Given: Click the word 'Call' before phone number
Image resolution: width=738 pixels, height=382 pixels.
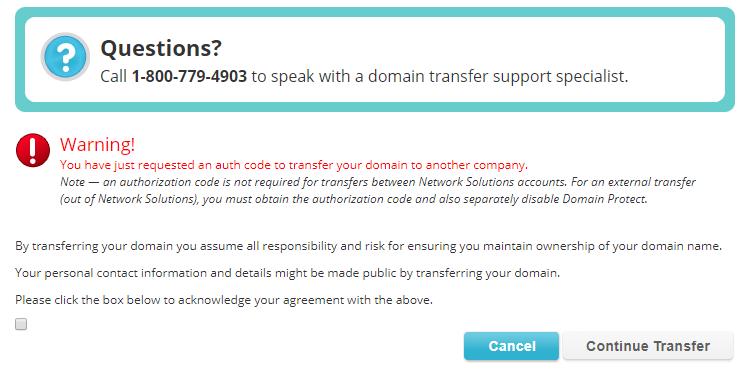Looking at the screenshot, I should tap(113, 76).
